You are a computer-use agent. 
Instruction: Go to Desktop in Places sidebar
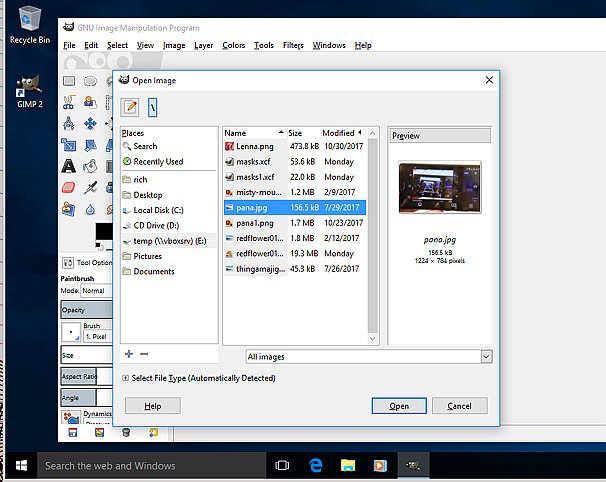tap(147, 195)
